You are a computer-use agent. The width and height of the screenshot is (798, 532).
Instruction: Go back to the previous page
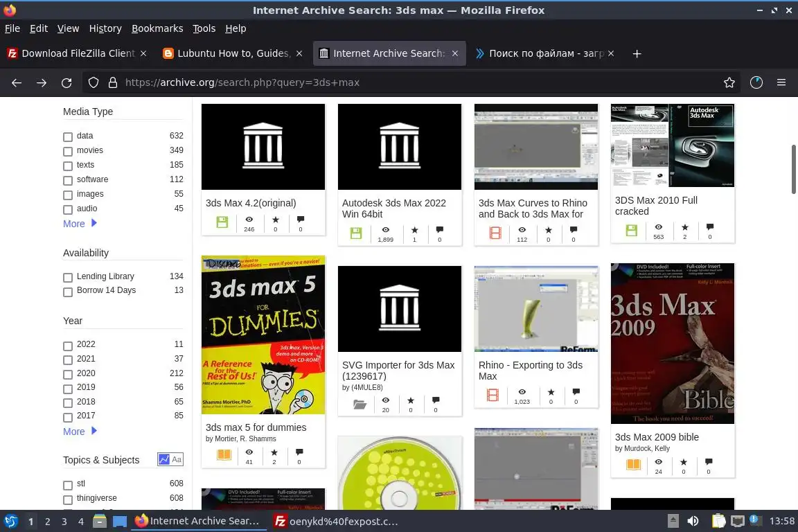click(x=17, y=82)
